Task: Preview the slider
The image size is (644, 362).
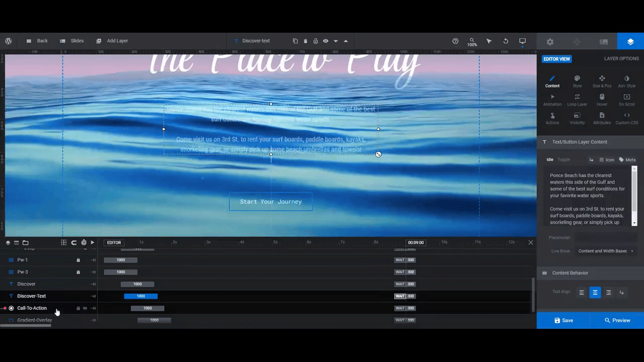Action: 617,320
